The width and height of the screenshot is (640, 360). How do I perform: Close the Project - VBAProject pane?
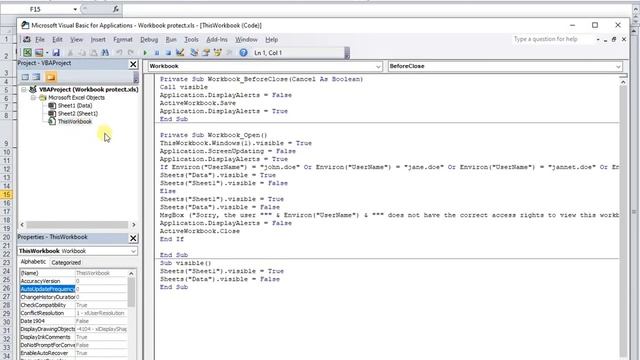[133, 64]
